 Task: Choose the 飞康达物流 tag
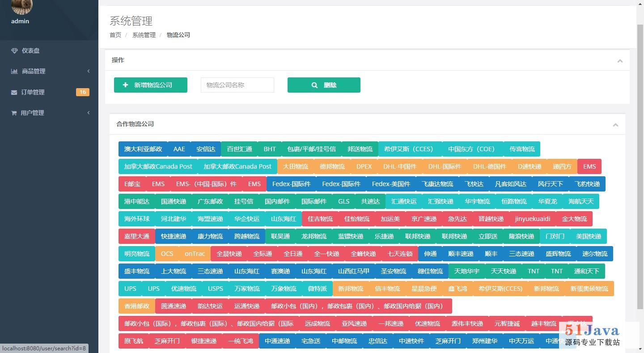click(437, 184)
